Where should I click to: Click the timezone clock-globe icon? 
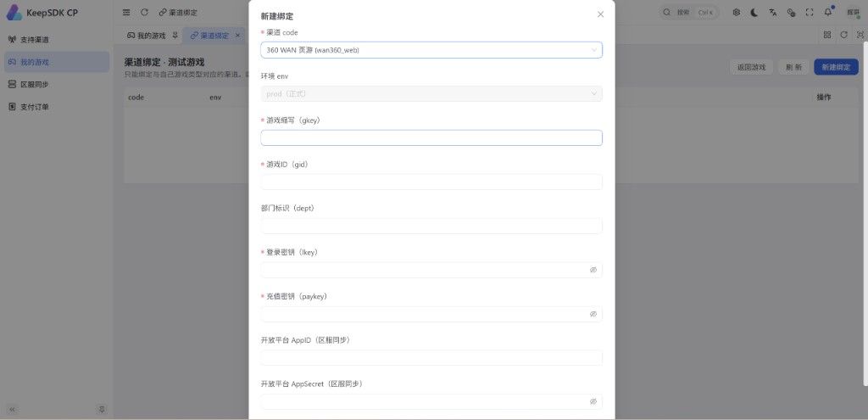[791, 12]
